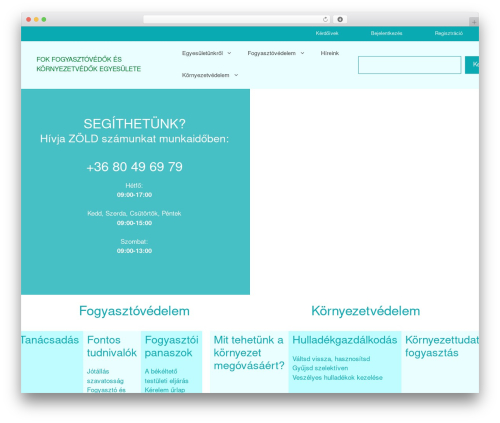
Task: Open the Gyűjtsd szelektíven link
Action: tap(320, 368)
